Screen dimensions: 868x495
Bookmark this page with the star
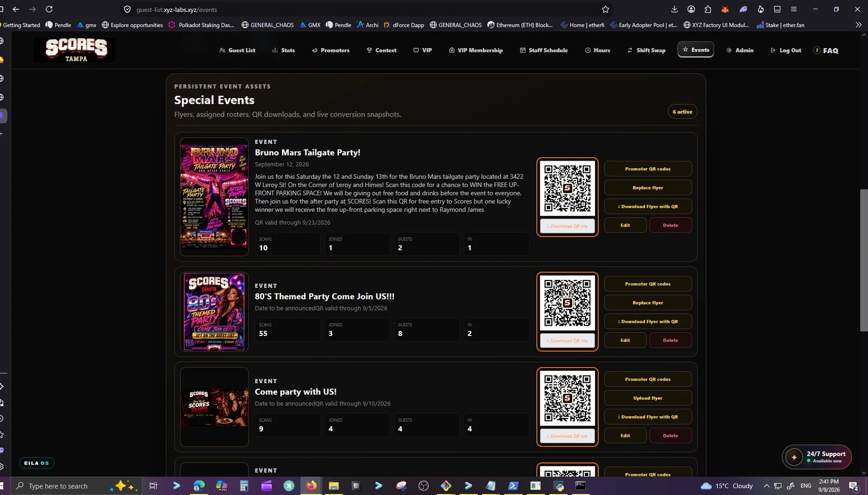point(605,9)
